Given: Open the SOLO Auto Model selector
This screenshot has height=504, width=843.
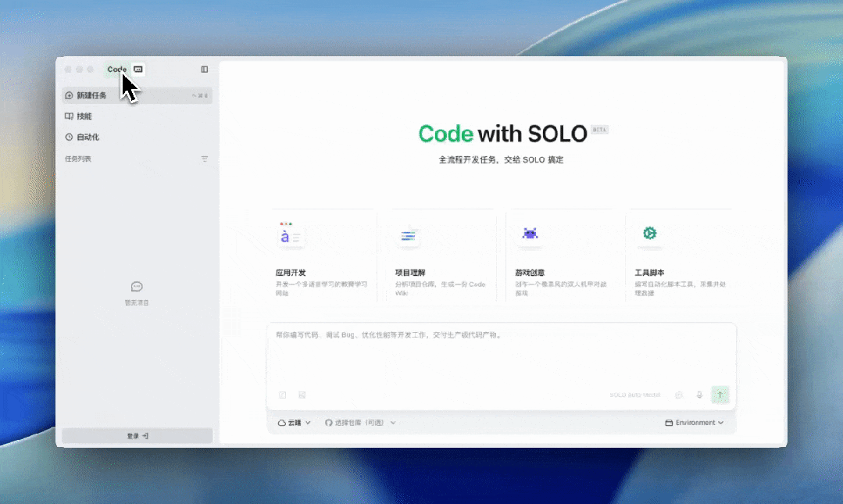Looking at the screenshot, I should [x=634, y=395].
